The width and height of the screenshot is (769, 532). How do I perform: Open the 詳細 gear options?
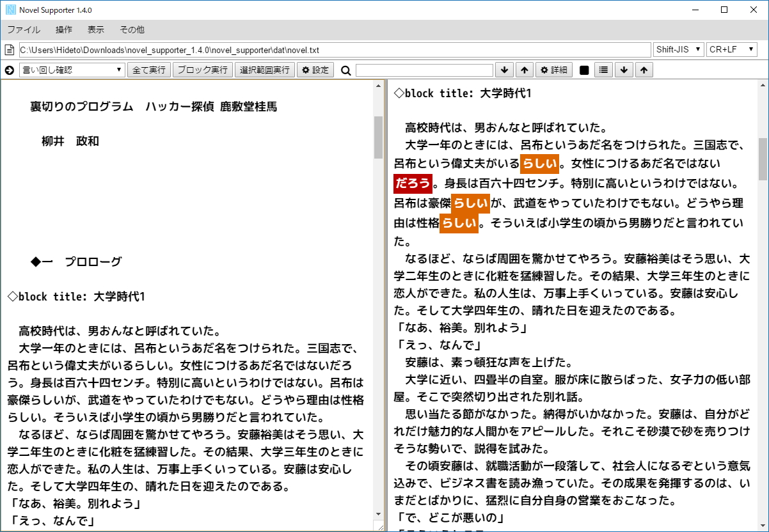tap(553, 70)
